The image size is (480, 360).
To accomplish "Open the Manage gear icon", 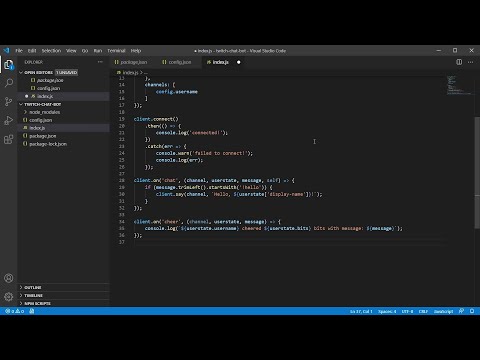I will (x=9, y=296).
